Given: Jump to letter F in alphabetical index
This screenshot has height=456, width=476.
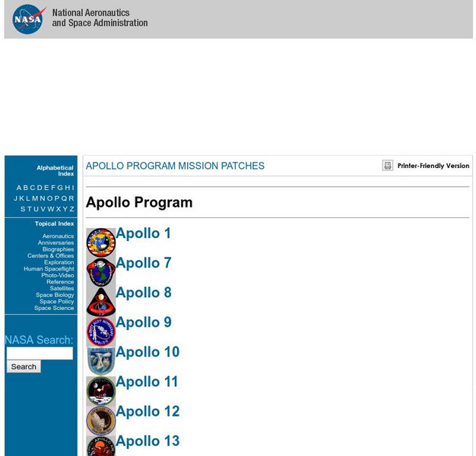Looking at the screenshot, I should 53,188.
